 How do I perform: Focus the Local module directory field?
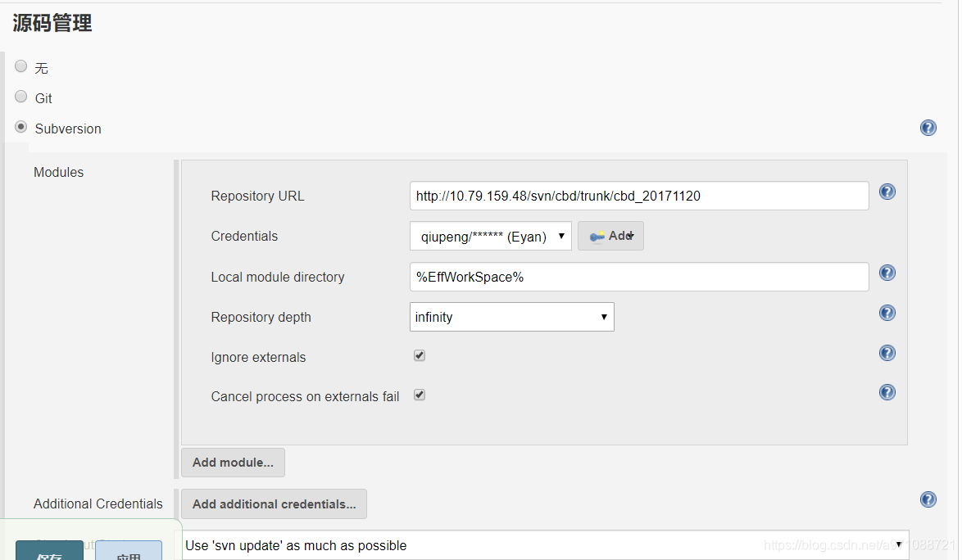(639, 277)
